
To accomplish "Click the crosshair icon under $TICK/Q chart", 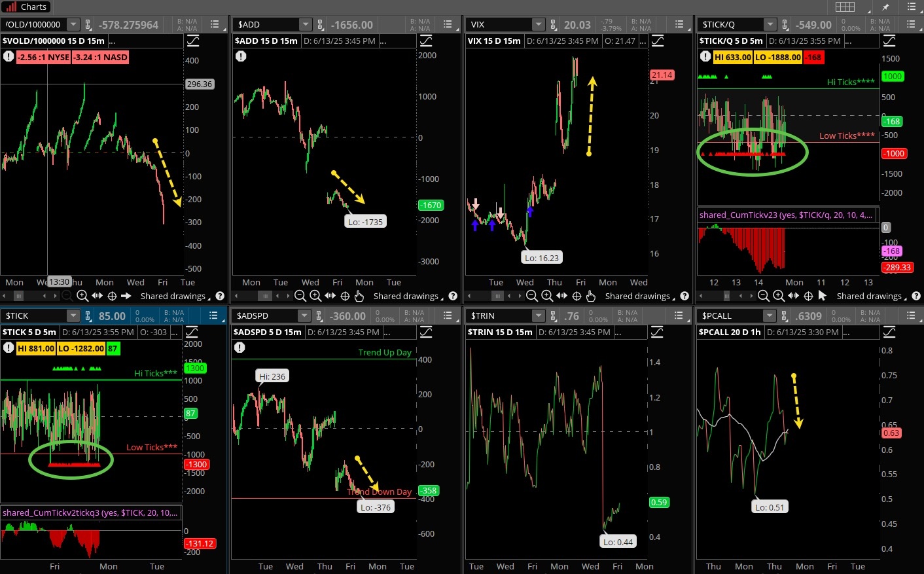I will click(808, 296).
